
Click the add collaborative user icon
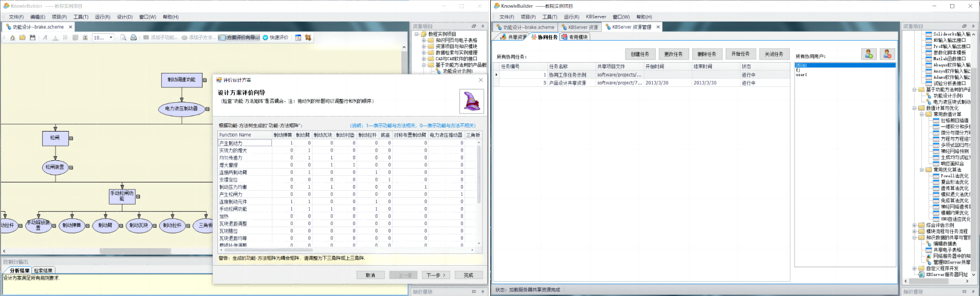tap(868, 54)
